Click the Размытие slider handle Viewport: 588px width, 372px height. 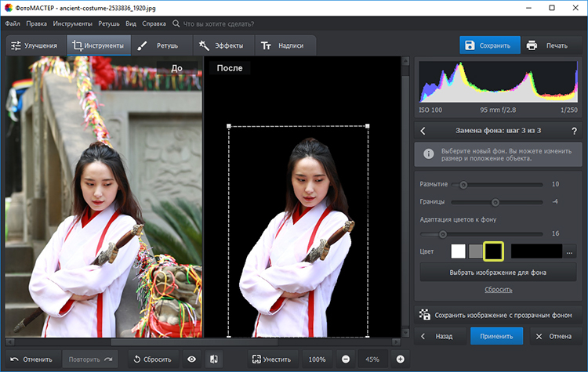point(463,185)
